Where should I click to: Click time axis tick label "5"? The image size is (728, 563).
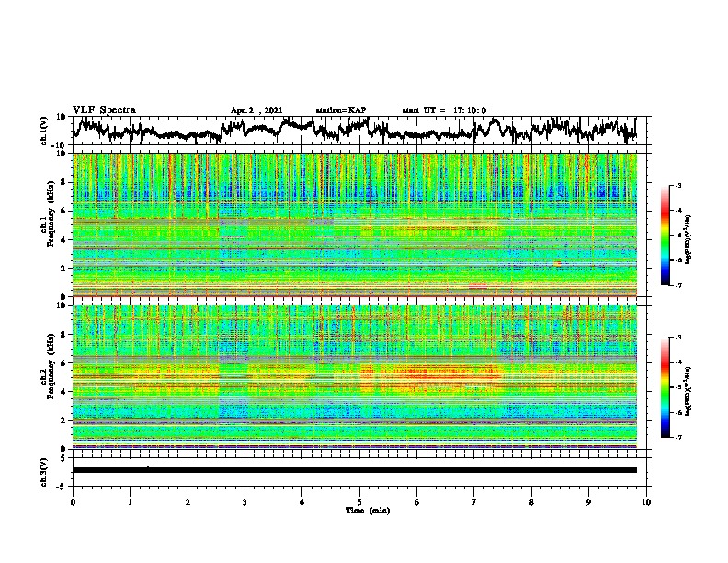tap(359, 502)
